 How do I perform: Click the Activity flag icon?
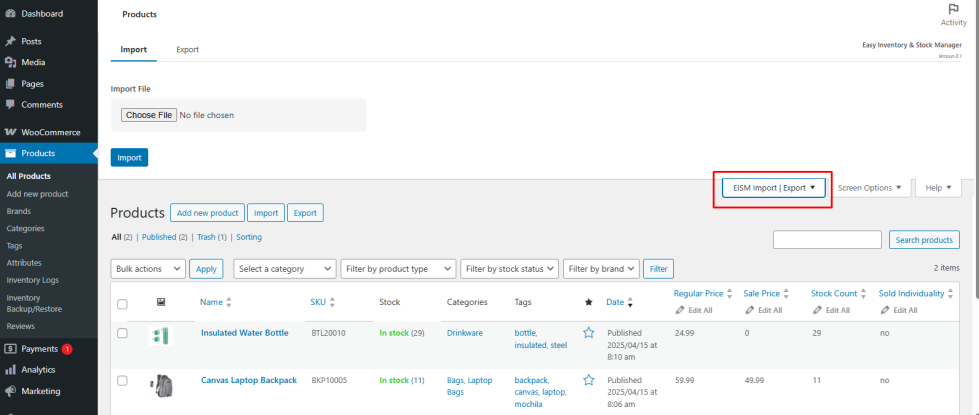click(953, 9)
